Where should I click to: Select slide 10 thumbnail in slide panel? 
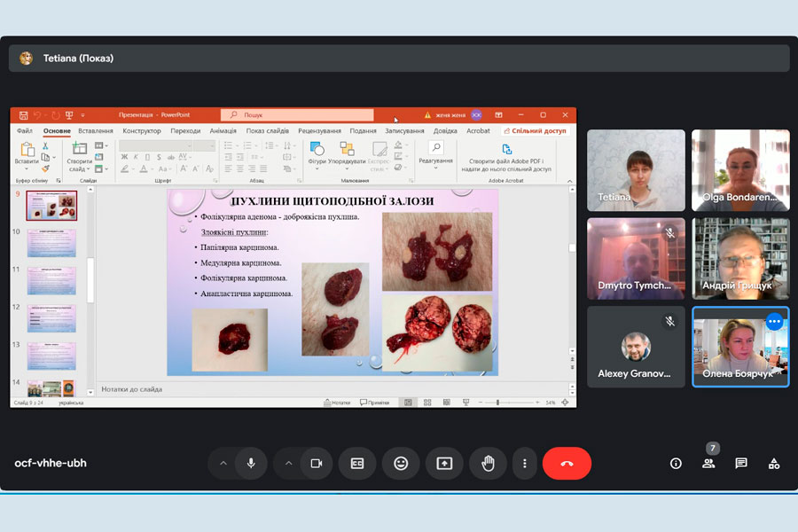51,243
